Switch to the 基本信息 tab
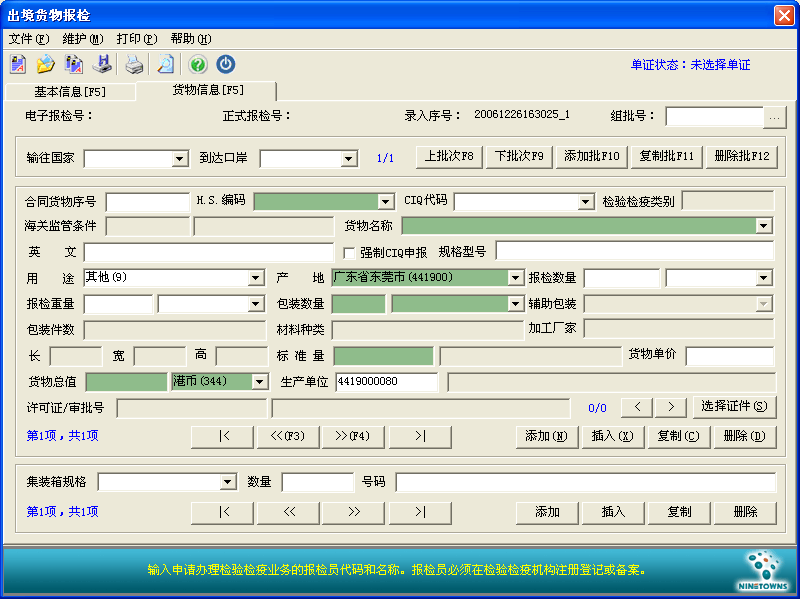The image size is (800, 599). pyautogui.click(x=70, y=92)
